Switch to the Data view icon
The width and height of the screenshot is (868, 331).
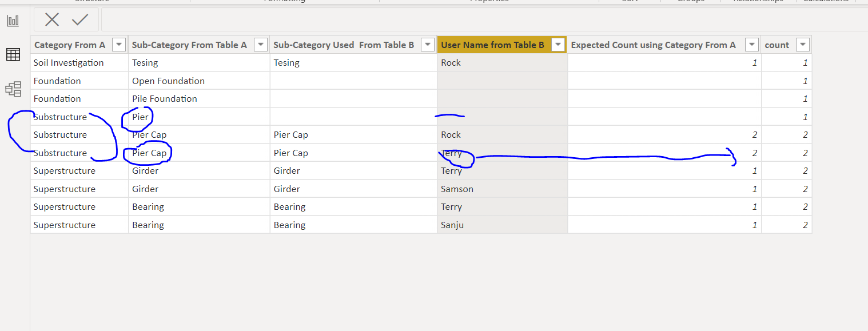click(x=13, y=55)
